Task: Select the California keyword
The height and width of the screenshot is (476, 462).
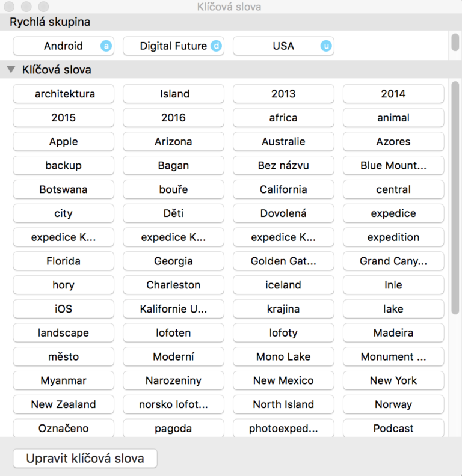Action: pos(283,189)
